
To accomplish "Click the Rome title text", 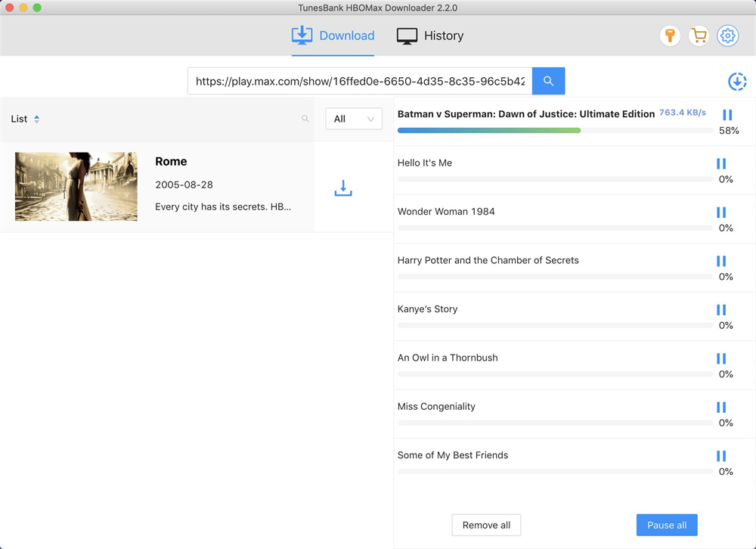I will (x=171, y=162).
